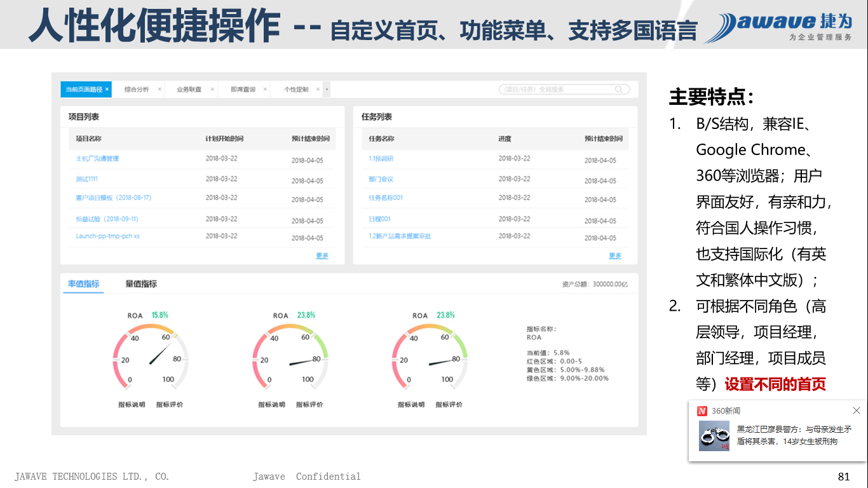Open the 业务联查 tab
This screenshot has width=868, height=488.
point(189,90)
